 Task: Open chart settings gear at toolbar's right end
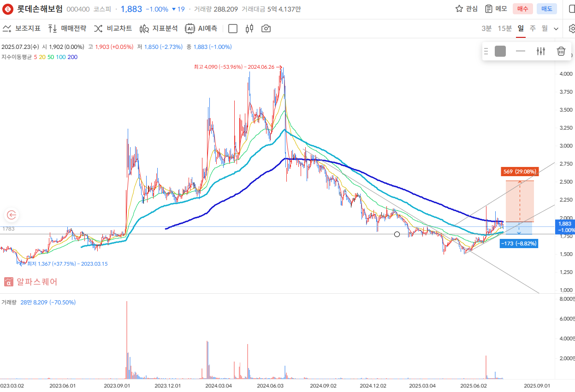pyautogui.click(x=572, y=29)
